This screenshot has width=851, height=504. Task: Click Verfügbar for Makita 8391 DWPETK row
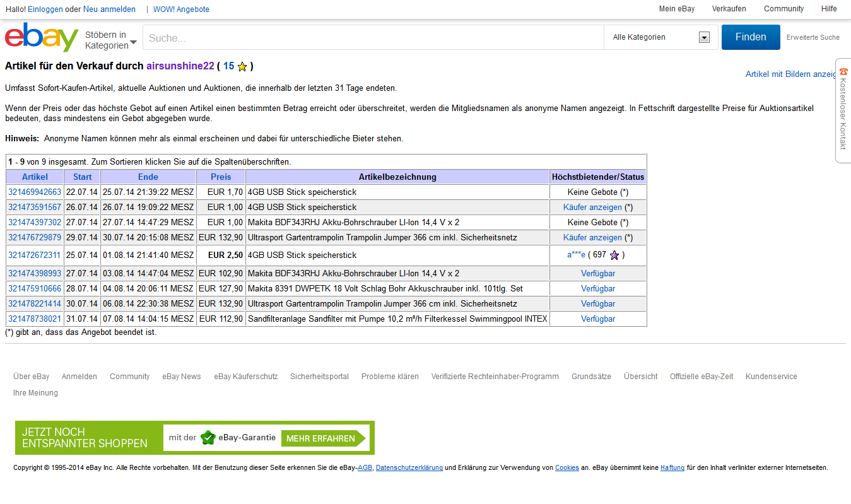pyautogui.click(x=598, y=288)
